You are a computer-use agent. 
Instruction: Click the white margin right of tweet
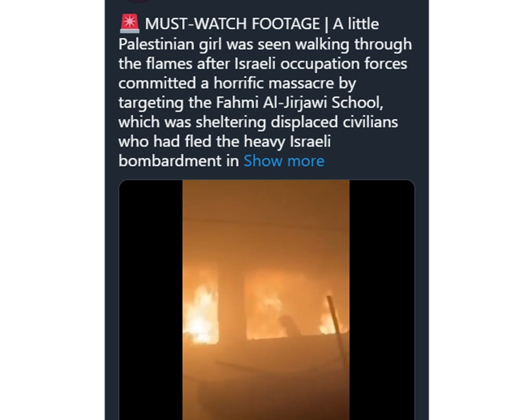(x=472, y=210)
